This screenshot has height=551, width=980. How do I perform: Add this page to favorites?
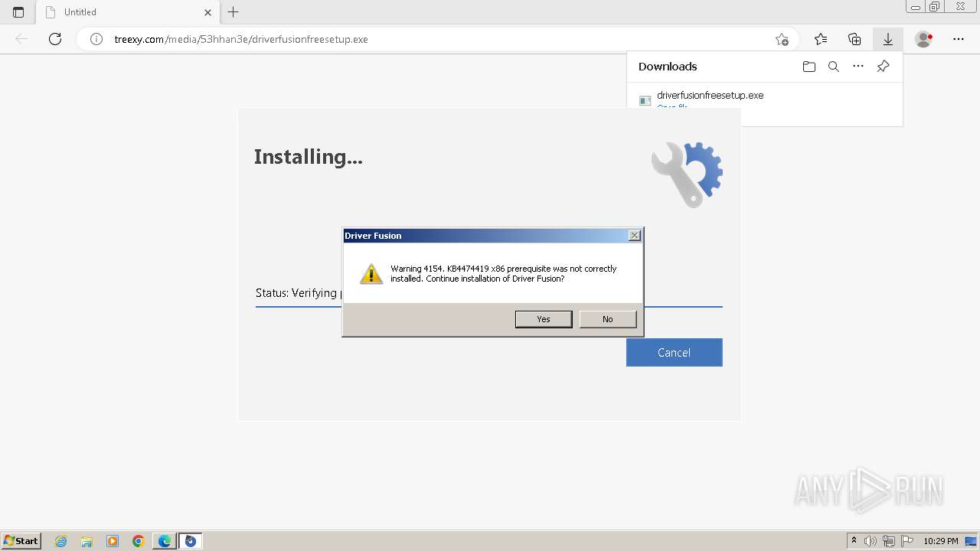coord(782,39)
